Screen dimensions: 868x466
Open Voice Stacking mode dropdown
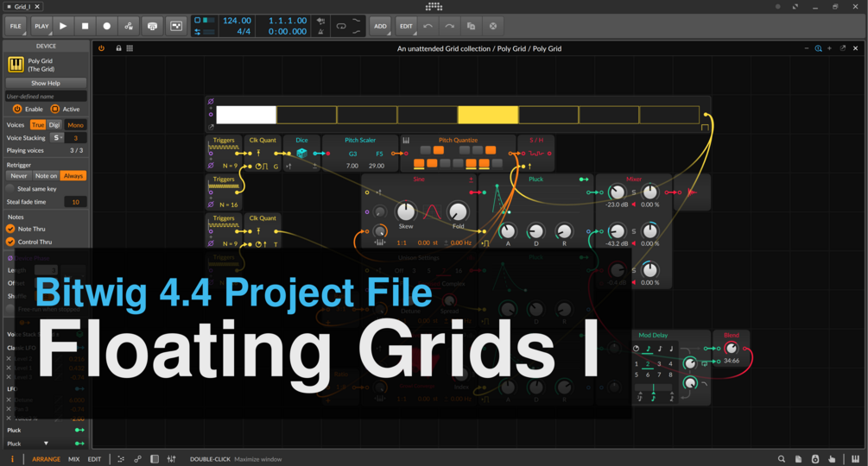click(x=57, y=138)
